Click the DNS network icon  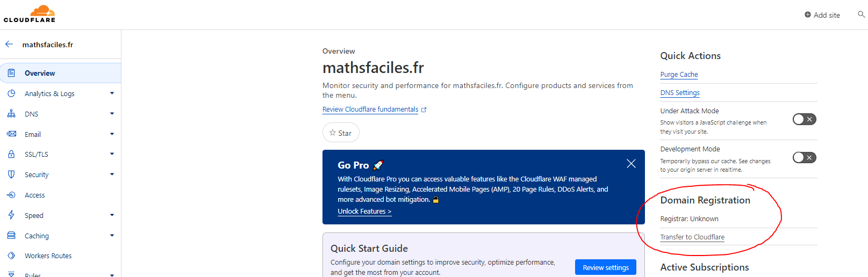(x=11, y=114)
